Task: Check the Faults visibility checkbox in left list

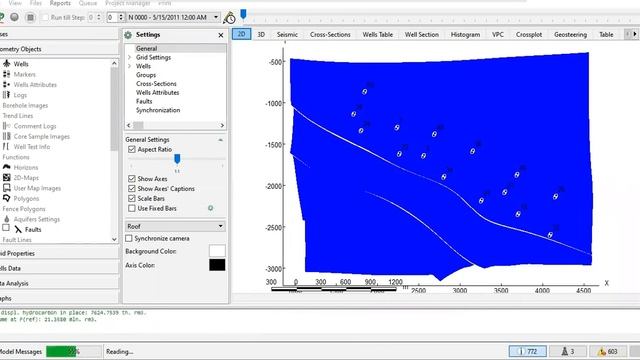Action: coord(6,228)
